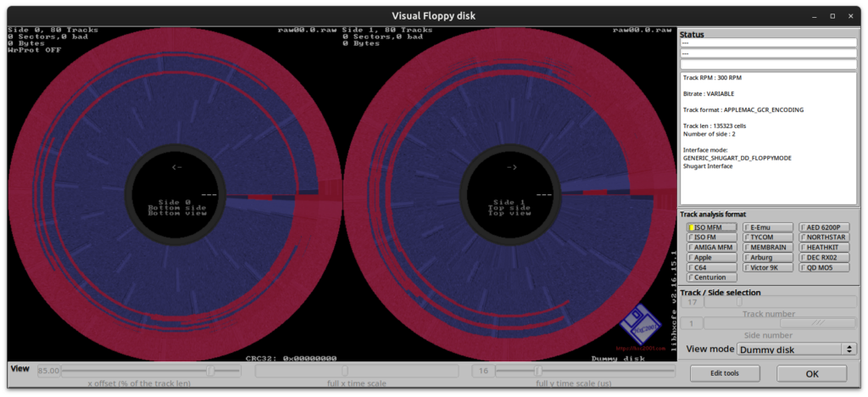Close the Visual Floppy disk window

[851, 16]
